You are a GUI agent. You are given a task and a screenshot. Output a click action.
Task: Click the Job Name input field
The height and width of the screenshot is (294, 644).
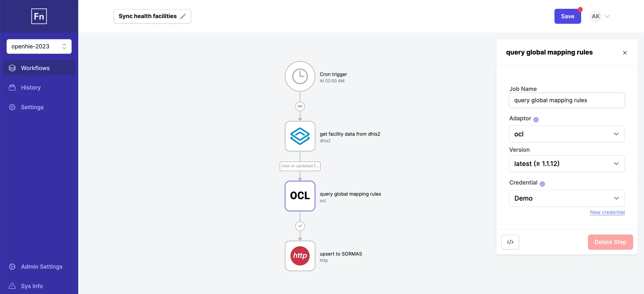tap(567, 100)
